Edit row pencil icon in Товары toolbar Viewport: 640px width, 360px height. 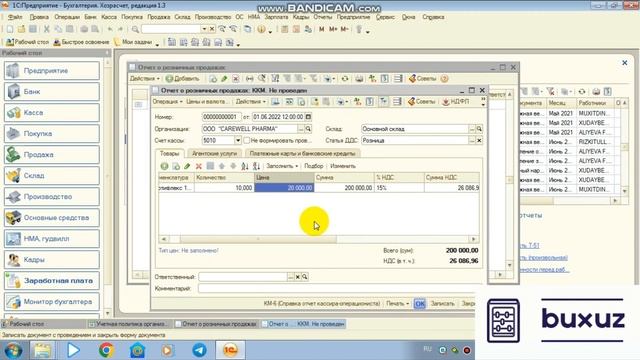click(187, 166)
